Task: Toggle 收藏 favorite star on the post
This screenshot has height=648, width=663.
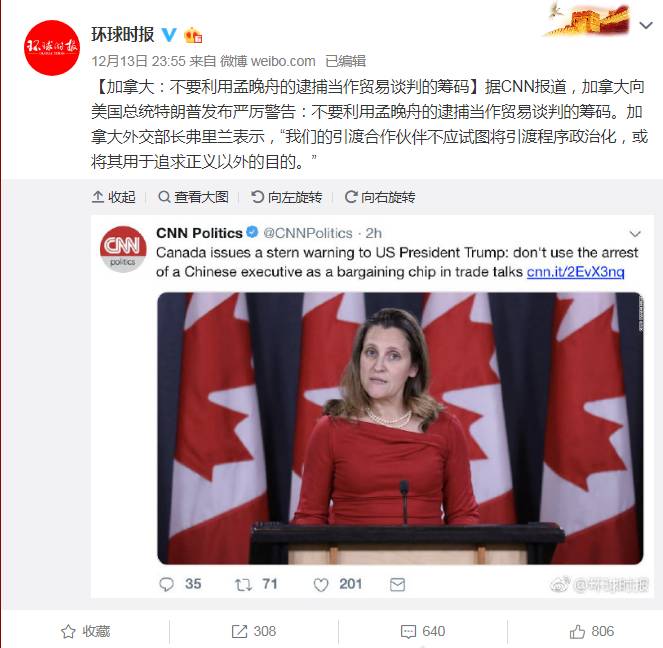Action: 85,632
